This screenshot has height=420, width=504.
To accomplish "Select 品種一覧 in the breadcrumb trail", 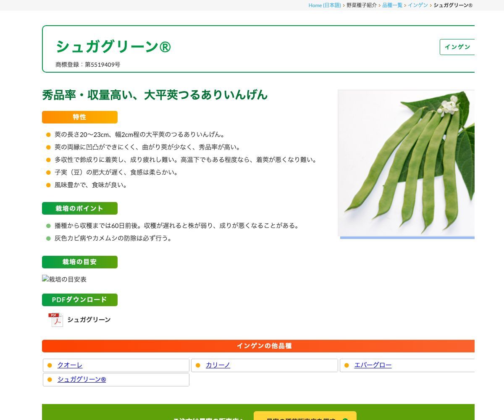I will (392, 5).
